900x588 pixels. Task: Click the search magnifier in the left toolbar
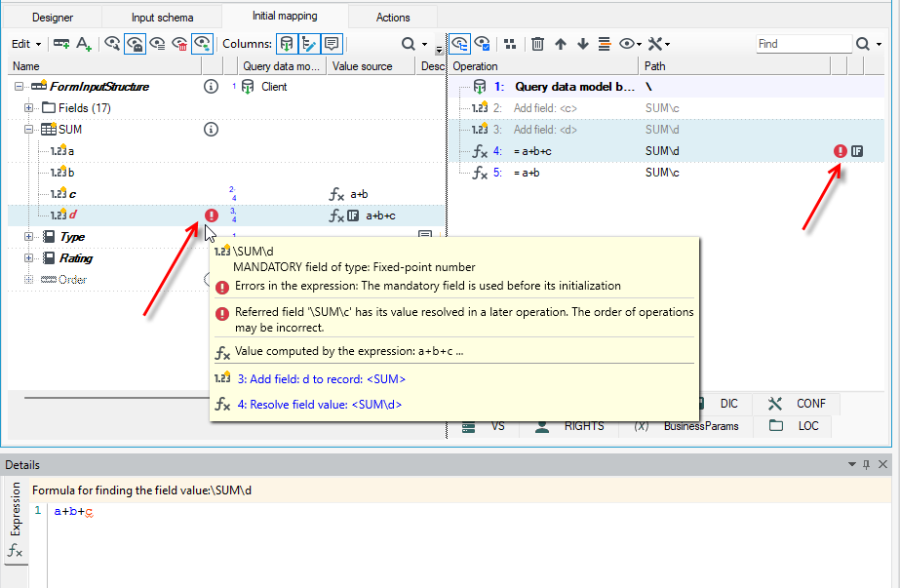(409, 44)
